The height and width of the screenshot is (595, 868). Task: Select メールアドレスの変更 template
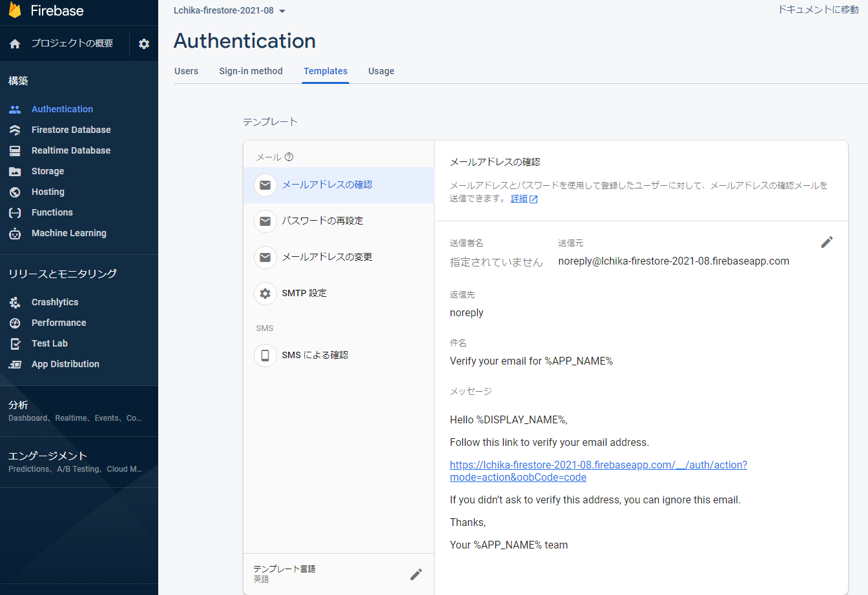pyautogui.click(x=338, y=257)
